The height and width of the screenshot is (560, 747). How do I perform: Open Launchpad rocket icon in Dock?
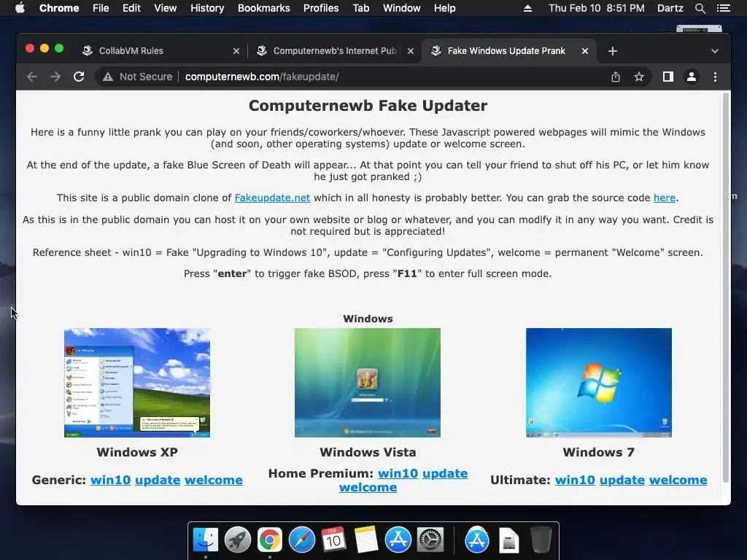(x=238, y=540)
